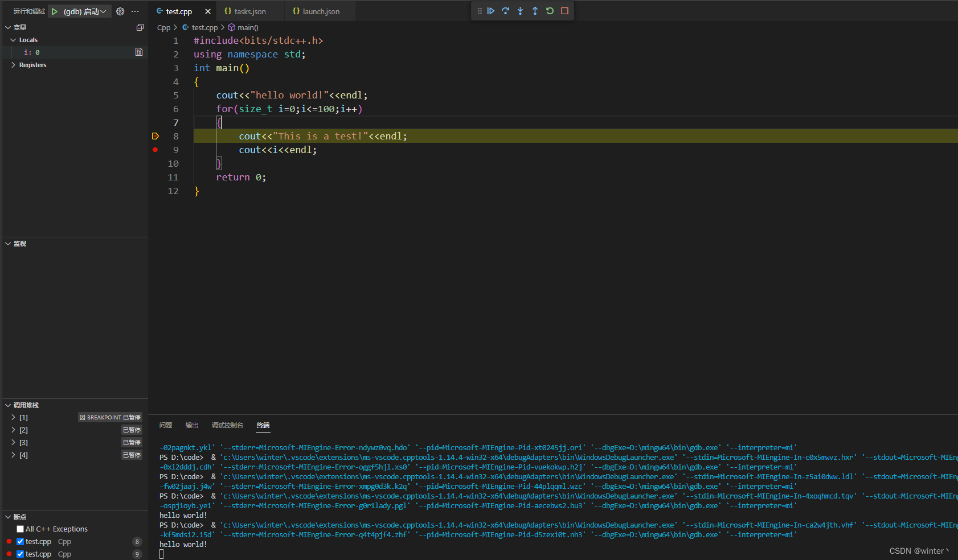Stop the debug session
This screenshot has width=958, height=560.
click(x=565, y=11)
